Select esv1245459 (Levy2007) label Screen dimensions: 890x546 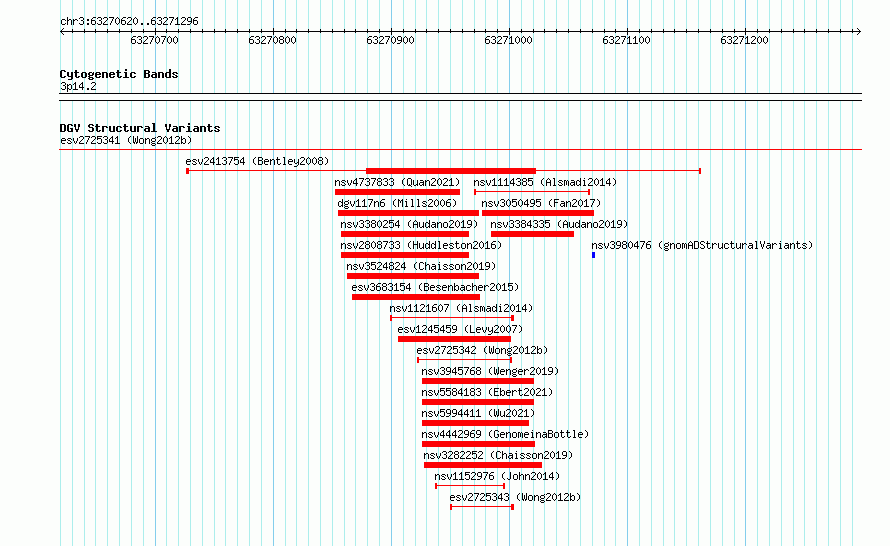point(460,329)
